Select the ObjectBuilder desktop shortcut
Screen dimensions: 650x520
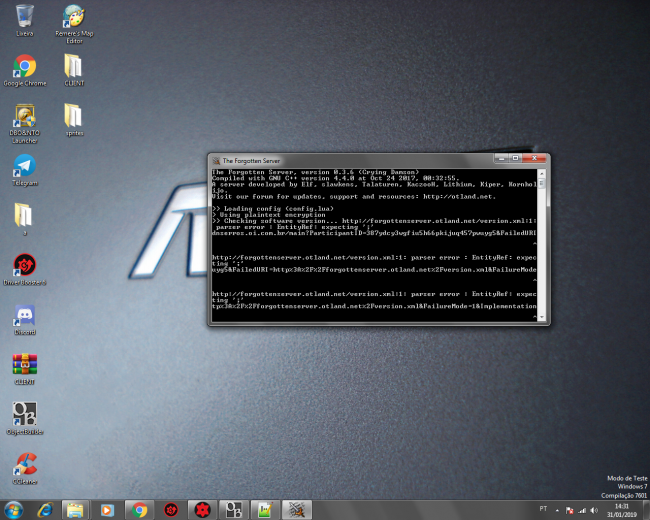coord(24,419)
